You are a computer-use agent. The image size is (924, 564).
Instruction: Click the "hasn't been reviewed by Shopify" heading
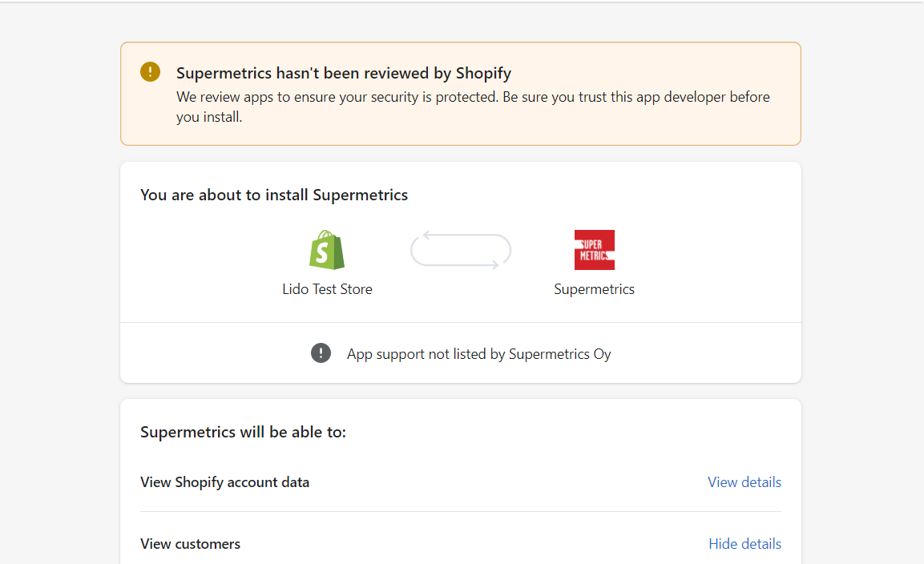click(x=344, y=74)
